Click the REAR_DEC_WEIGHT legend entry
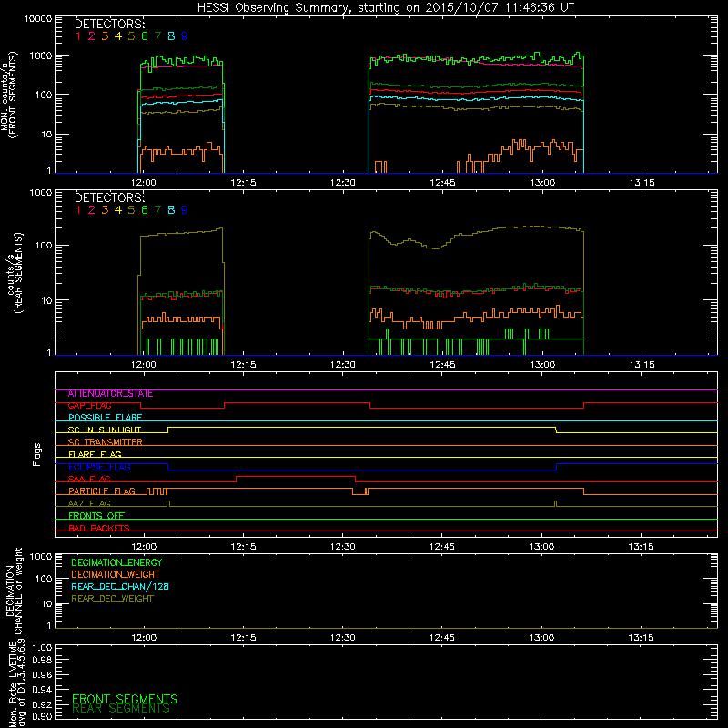 pos(112,599)
